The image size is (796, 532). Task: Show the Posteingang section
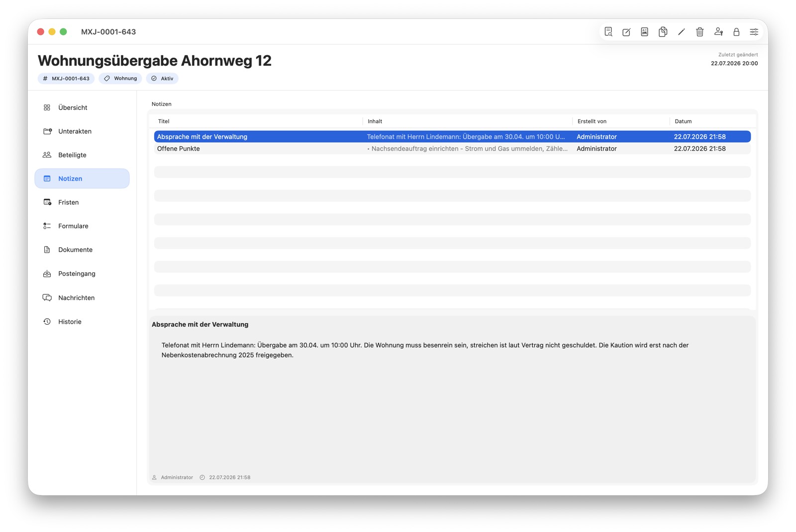click(82, 273)
